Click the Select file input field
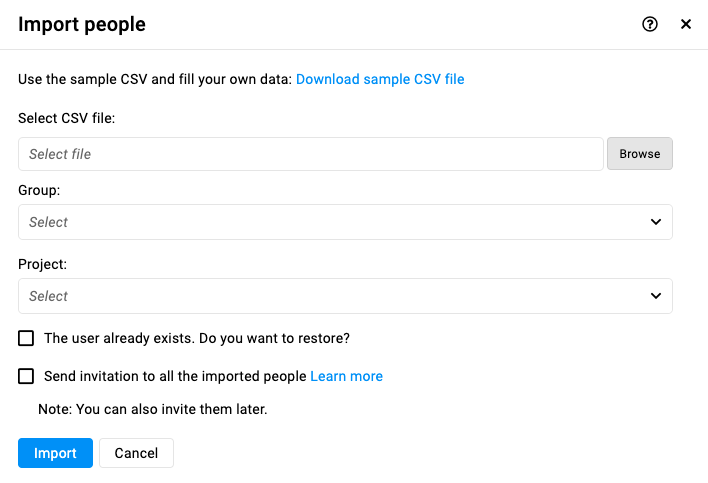Screen dimensions: 708x483 pyautogui.click(x=311, y=154)
